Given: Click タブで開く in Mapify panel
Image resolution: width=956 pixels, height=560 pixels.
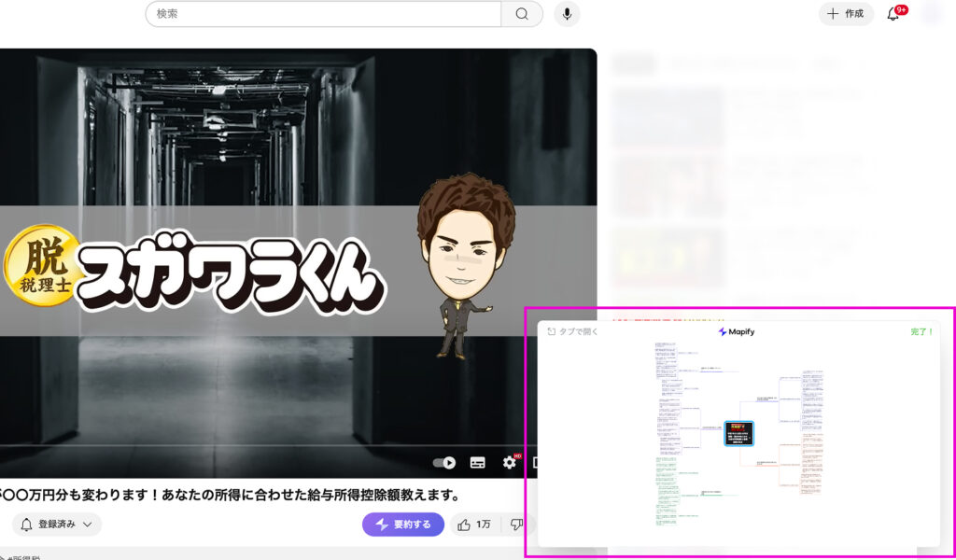Looking at the screenshot, I should click(572, 331).
